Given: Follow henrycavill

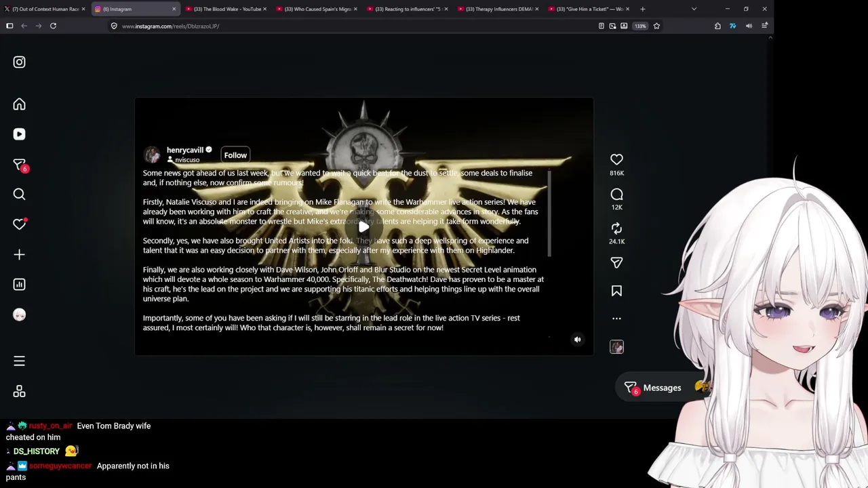Looking at the screenshot, I should 235,155.
